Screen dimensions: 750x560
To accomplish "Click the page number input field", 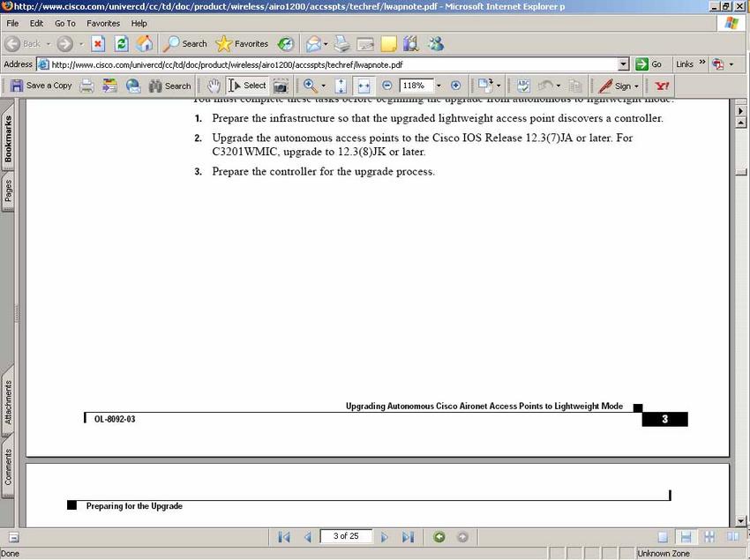I will pyautogui.click(x=346, y=536).
